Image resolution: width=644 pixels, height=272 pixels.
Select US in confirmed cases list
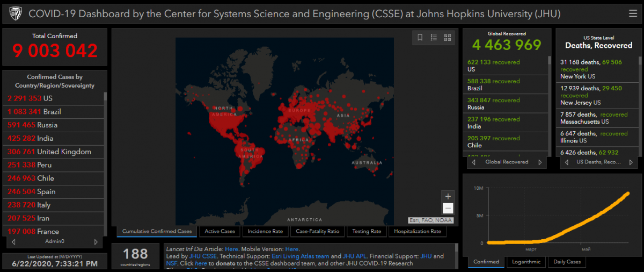pos(54,98)
